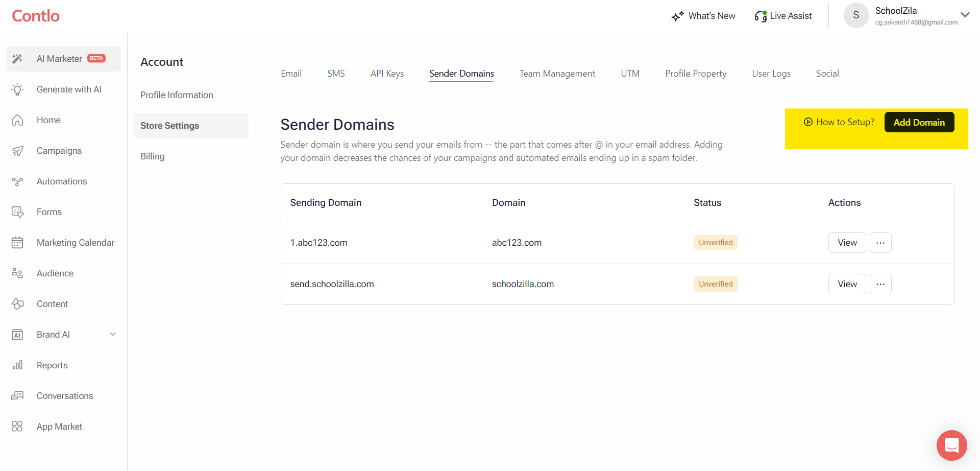980x471 pixels.
Task: Click Unverified status for abc123.com
Action: (716, 243)
